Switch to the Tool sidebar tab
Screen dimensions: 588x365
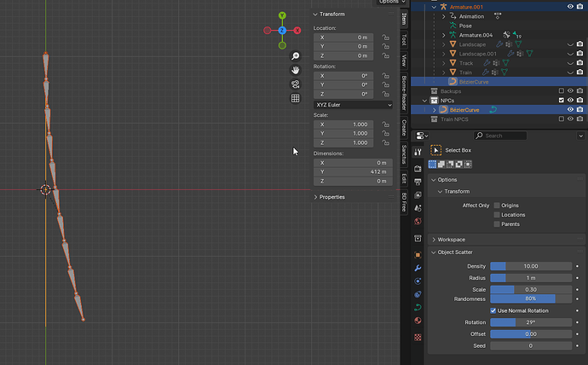(x=404, y=39)
